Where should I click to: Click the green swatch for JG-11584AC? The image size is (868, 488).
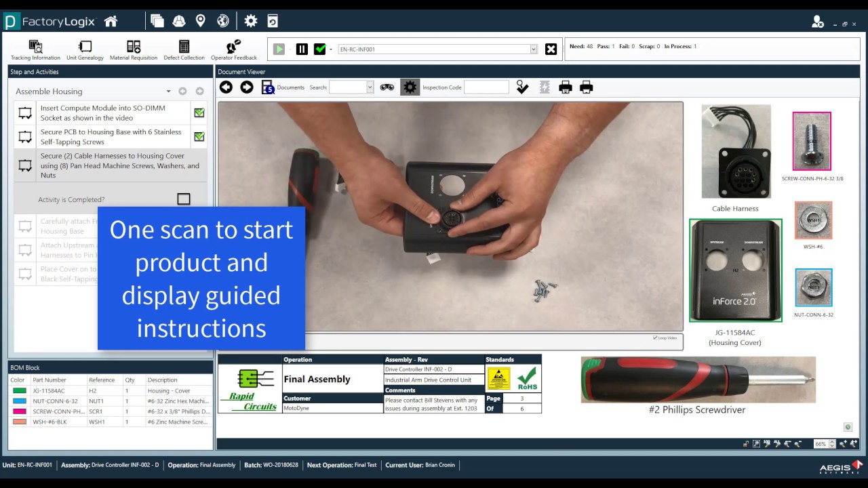coord(19,391)
